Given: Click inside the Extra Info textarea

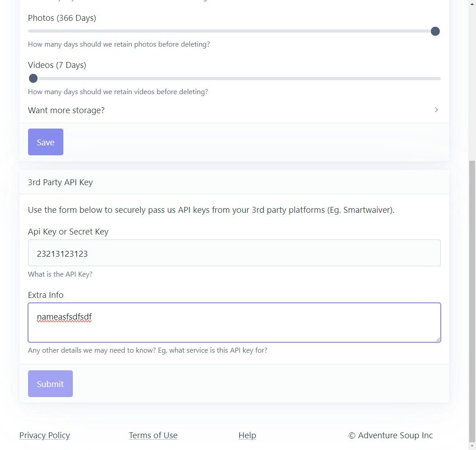Looking at the screenshot, I should pos(234,322).
